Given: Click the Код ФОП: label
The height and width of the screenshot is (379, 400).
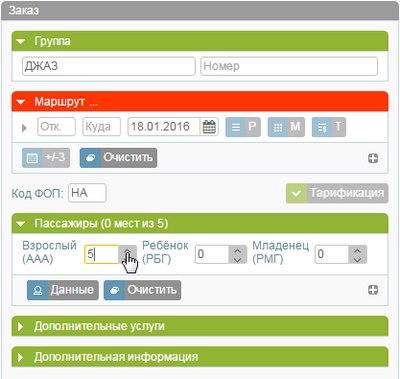Looking at the screenshot, I should (37, 194).
